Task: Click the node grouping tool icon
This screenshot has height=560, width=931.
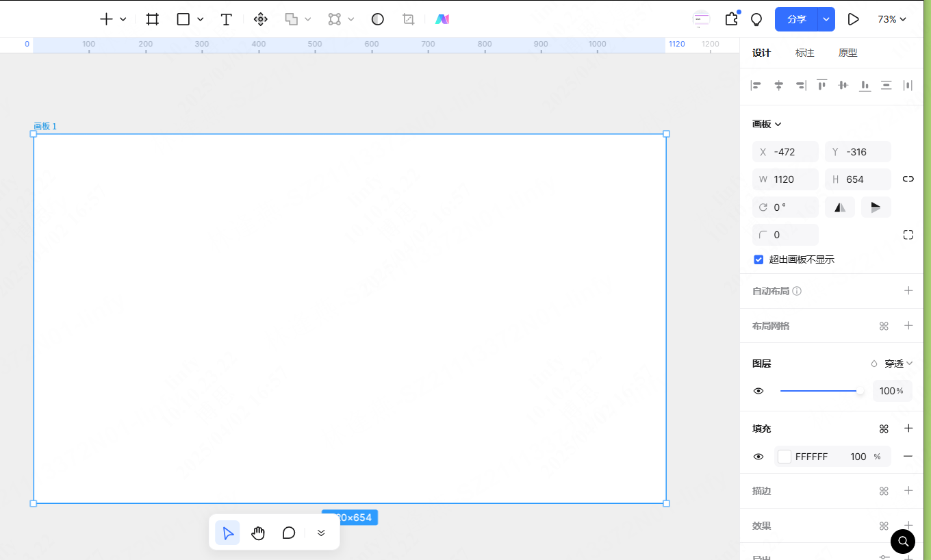Action: [334, 19]
